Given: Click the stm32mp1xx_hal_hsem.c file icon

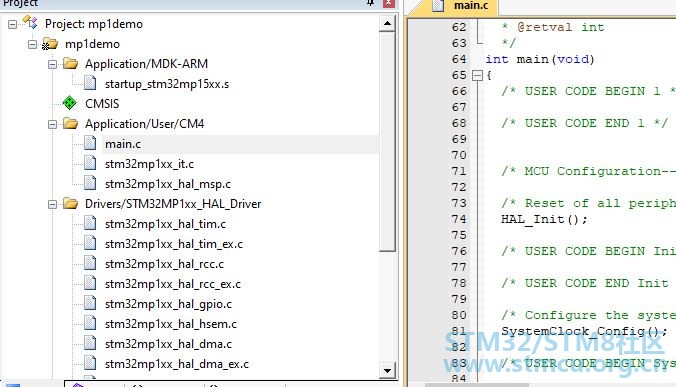Looking at the screenshot, I should click(x=90, y=323).
